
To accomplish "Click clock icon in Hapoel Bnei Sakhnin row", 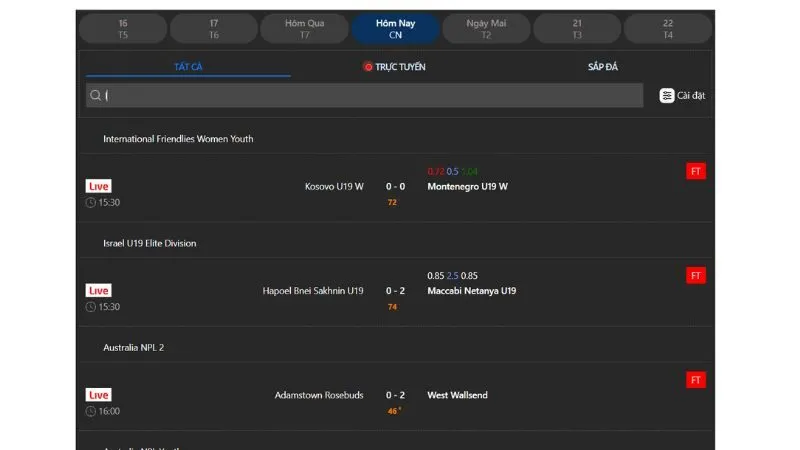I will [x=91, y=307].
